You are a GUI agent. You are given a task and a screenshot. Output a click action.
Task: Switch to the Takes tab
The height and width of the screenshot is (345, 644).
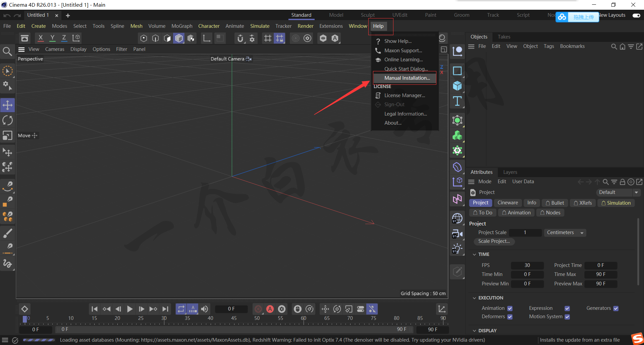(x=504, y=37)
